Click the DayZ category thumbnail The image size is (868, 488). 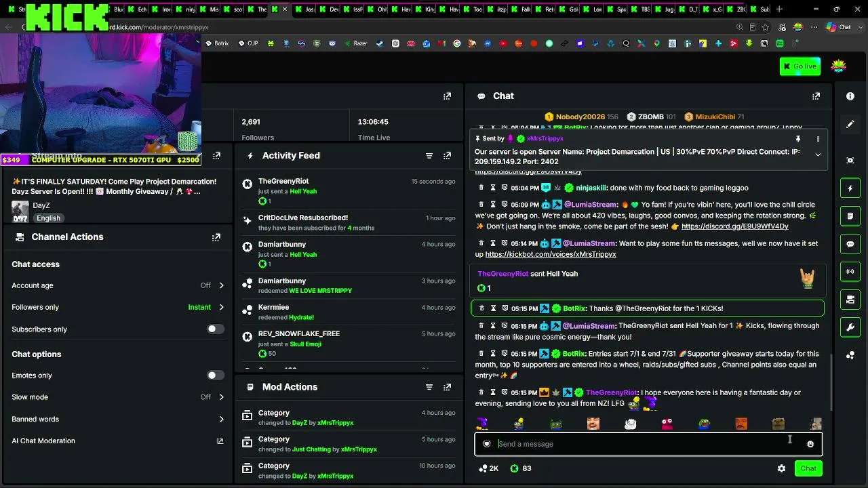coord(20,211)
